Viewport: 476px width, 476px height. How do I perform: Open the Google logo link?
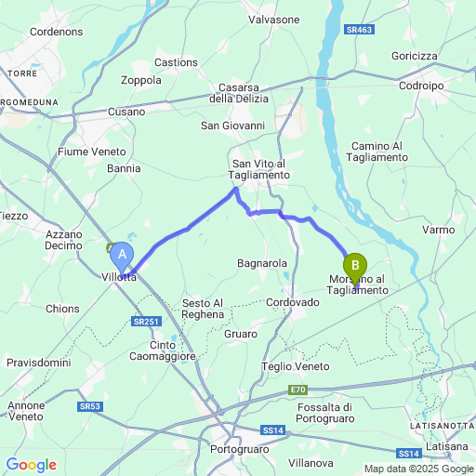pyautogui.click(x=32, y=465)
